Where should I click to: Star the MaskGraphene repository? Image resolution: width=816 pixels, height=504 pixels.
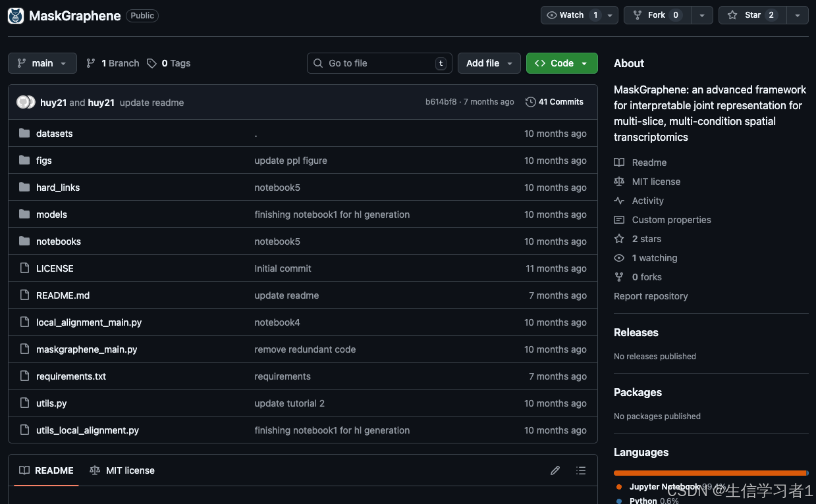point(752,15)
